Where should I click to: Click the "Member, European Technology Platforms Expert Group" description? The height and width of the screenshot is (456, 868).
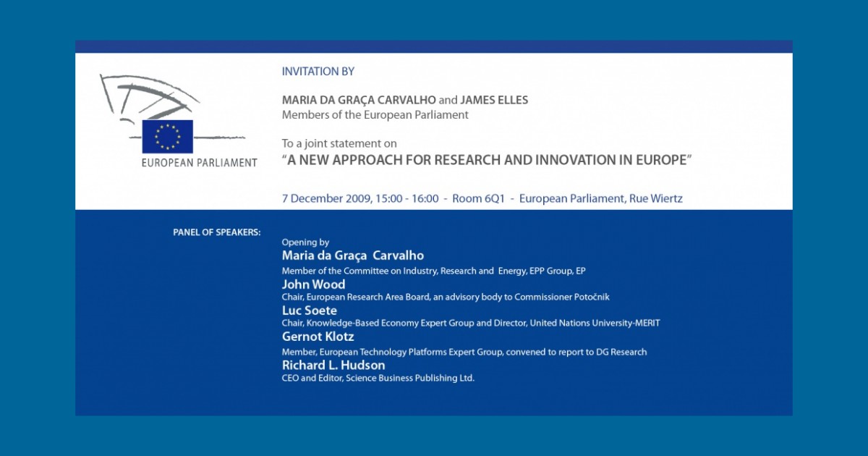464,352
